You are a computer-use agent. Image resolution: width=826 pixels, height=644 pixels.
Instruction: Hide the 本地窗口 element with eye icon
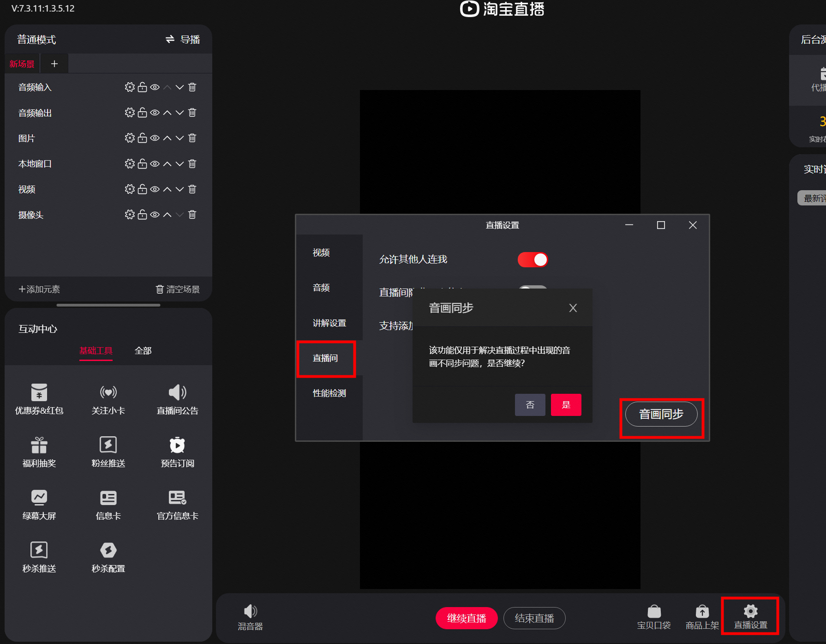tap(155, 164)
